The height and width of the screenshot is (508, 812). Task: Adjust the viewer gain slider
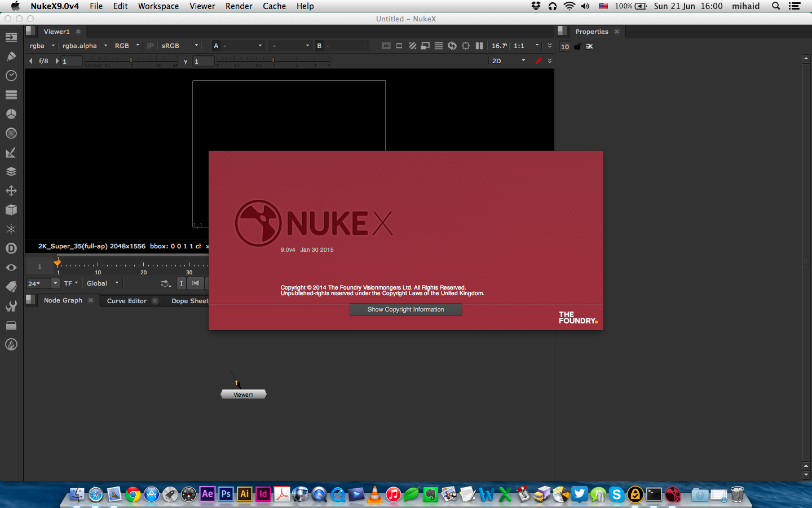tap(131, 60)
